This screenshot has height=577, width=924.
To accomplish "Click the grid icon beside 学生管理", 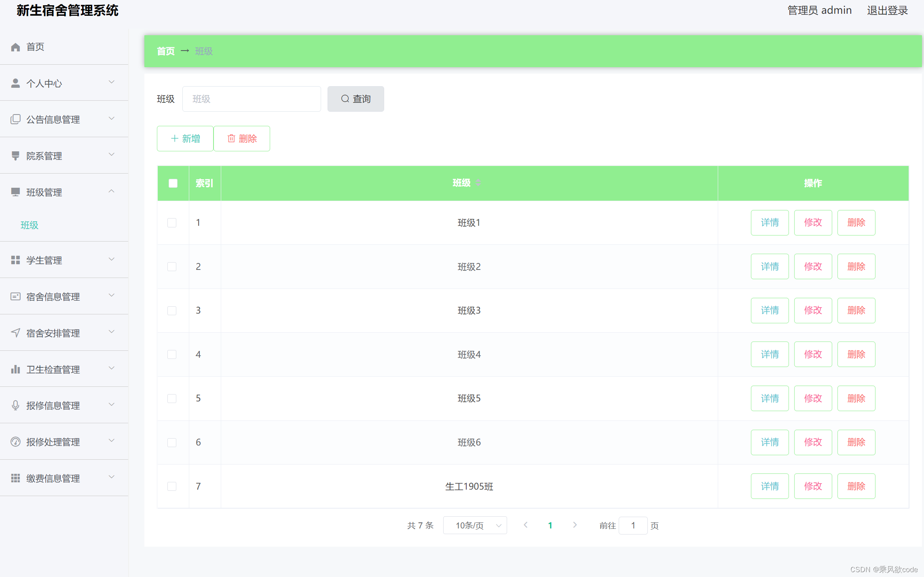I will pos(15,260).
